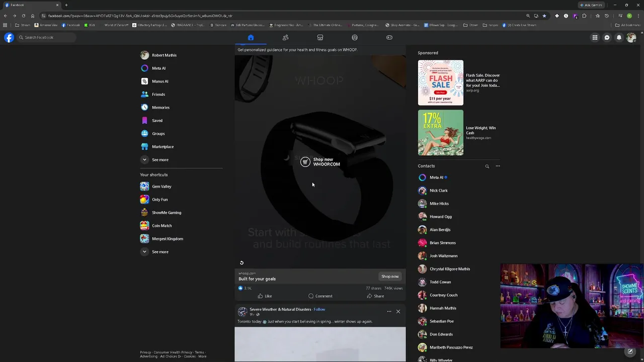Open the Facebook menu grid icon

[595, 37]
